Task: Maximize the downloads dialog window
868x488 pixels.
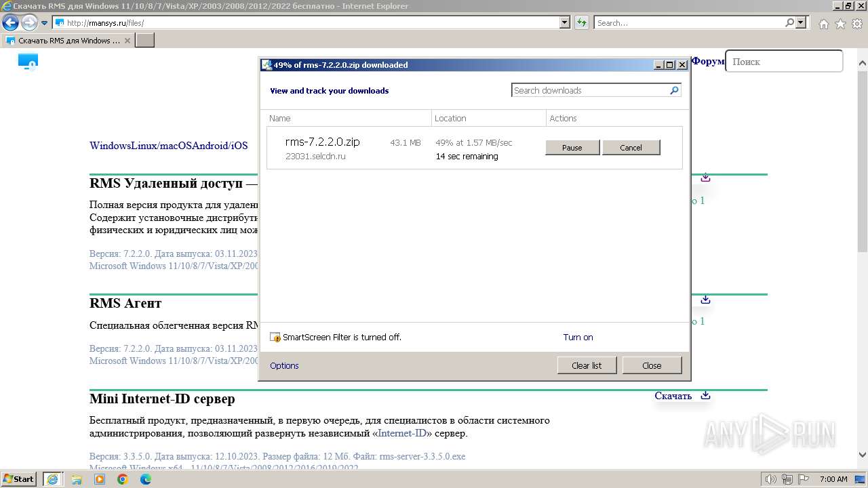Action: pyautogui.click(x=670, y=65)
